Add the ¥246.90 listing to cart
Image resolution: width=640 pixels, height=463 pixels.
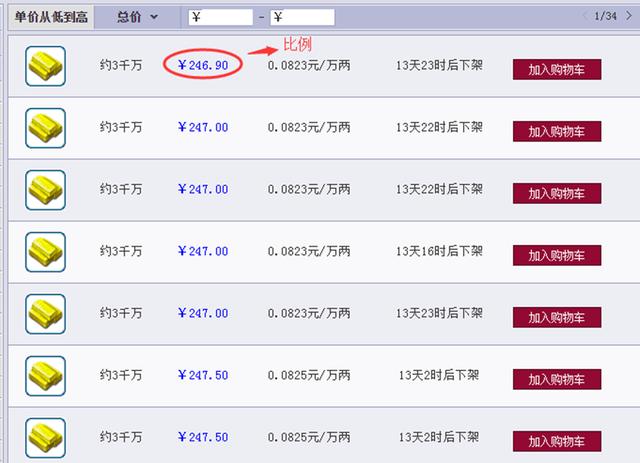tap(556, 69)
